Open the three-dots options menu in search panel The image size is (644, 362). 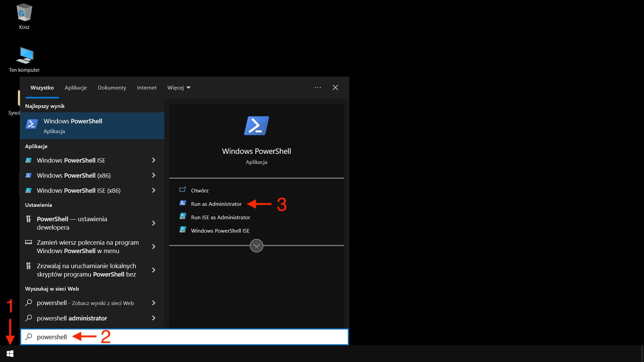click(318, 87)
